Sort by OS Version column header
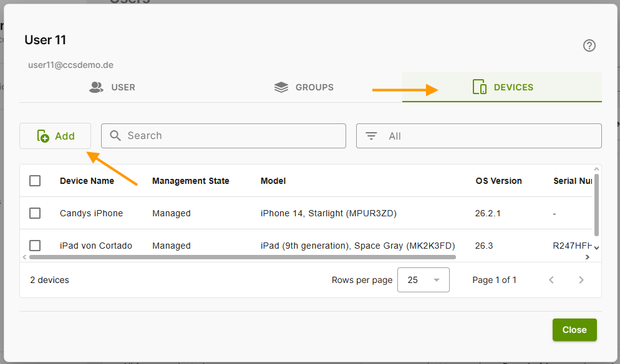This screenshot has width=620, height=364. (x=498, y=181)
